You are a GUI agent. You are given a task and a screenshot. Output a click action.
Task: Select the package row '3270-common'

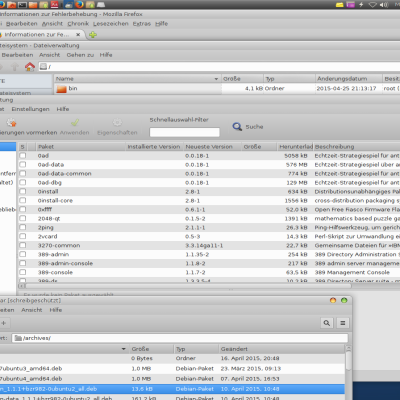[208, 246]
